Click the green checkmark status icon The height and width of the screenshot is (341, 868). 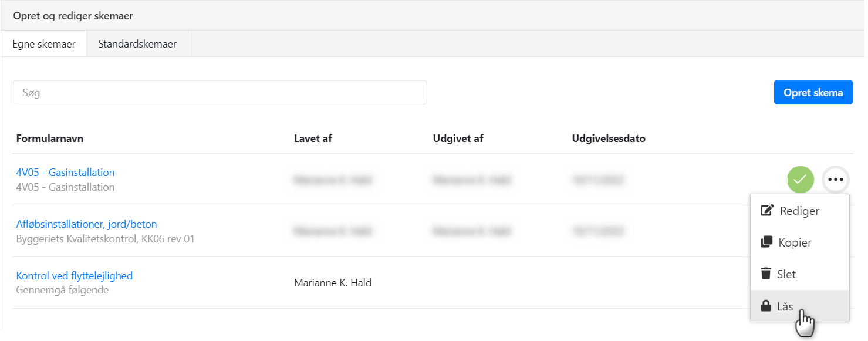(800, 180)
